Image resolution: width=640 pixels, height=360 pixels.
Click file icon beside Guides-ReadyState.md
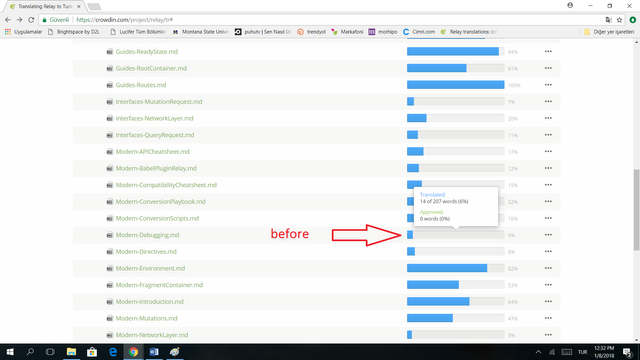tap(109, 52)
